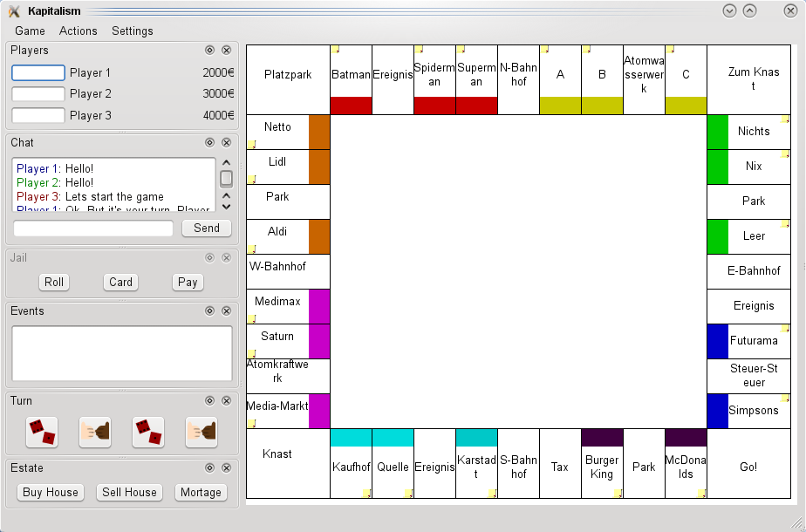This screenshot has height=532, width=806.
Task: Click the Sell House button
Action: point(129,493)
